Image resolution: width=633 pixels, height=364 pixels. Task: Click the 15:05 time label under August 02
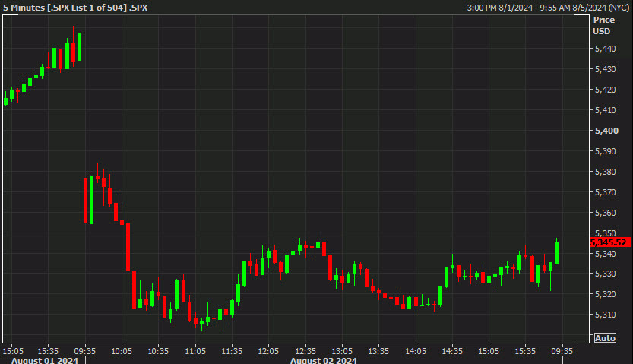(x=489, y=351)
